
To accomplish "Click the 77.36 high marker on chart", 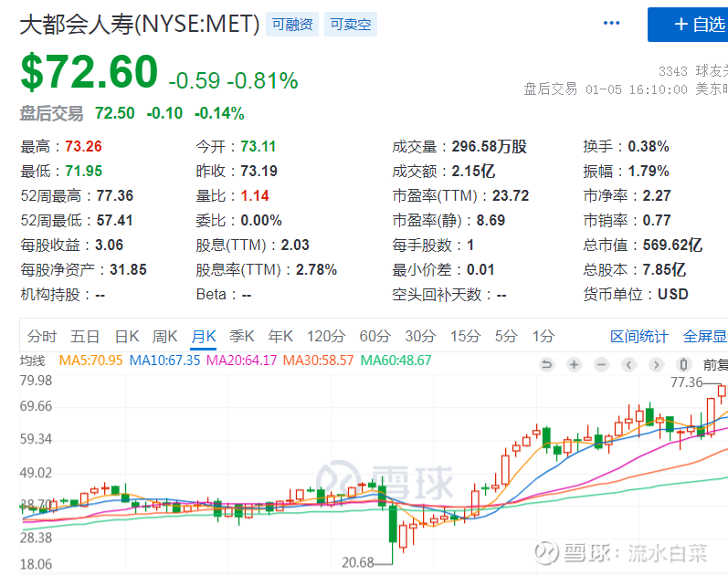I will [687, 382].
